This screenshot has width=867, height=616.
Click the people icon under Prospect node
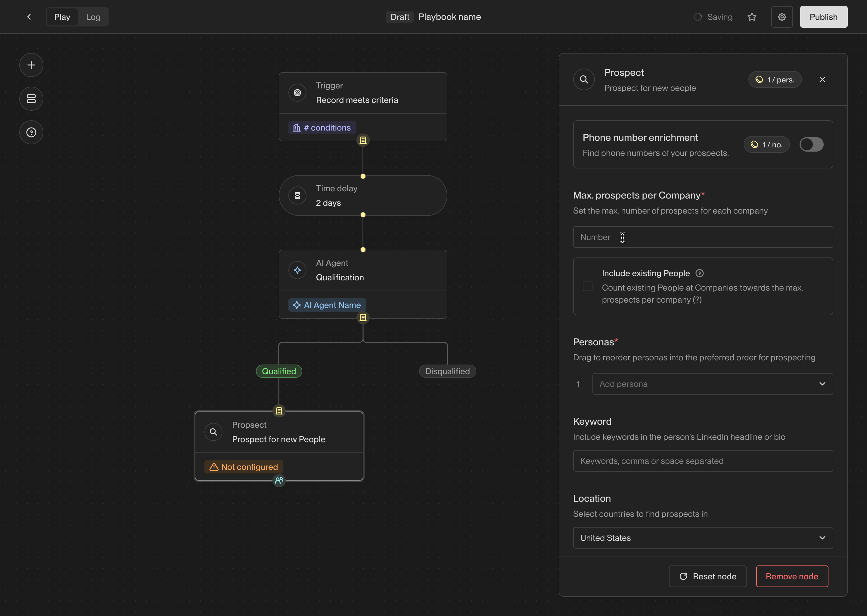(x=279, y=481)
